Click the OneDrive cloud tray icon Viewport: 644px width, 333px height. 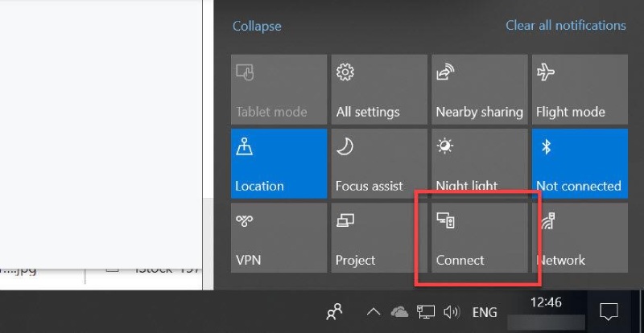coord(399,312)
